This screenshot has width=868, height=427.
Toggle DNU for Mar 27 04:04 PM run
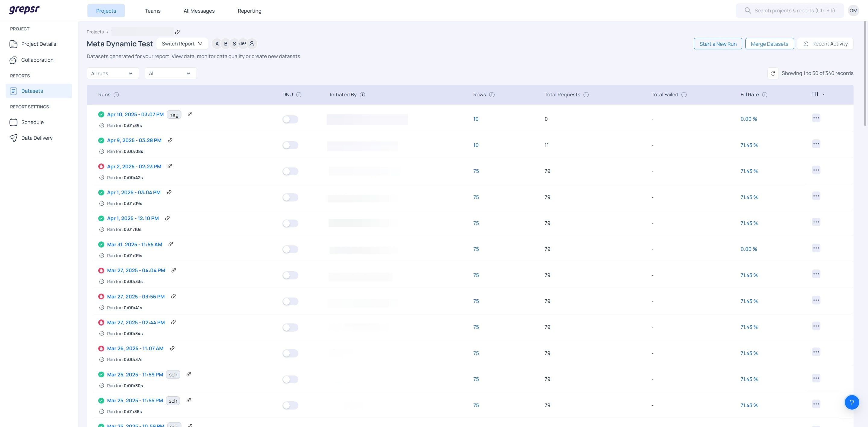[x=290, y=276]
